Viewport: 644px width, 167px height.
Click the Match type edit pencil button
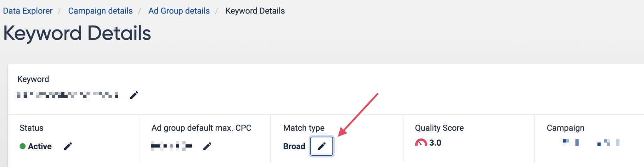[321, 146]
